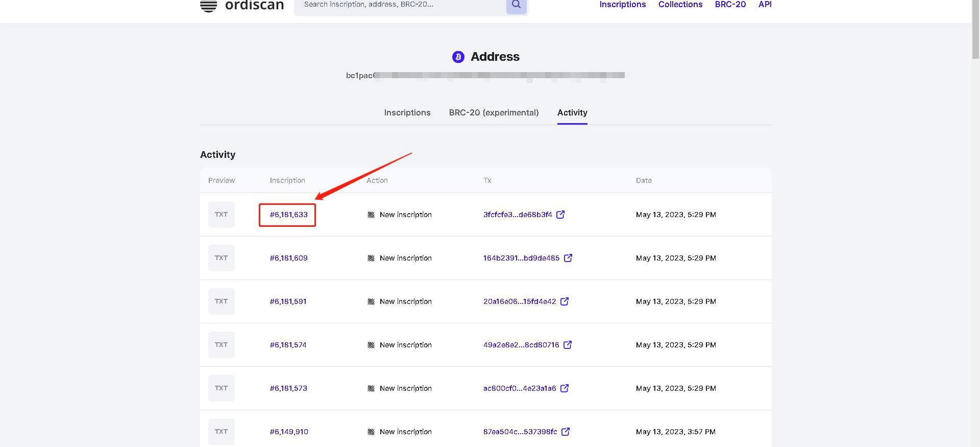Viewport: 980px width, 447px height.
Task: Click the page vertical scrollbar
Action: pyautogui.click(x=975, y=31)
